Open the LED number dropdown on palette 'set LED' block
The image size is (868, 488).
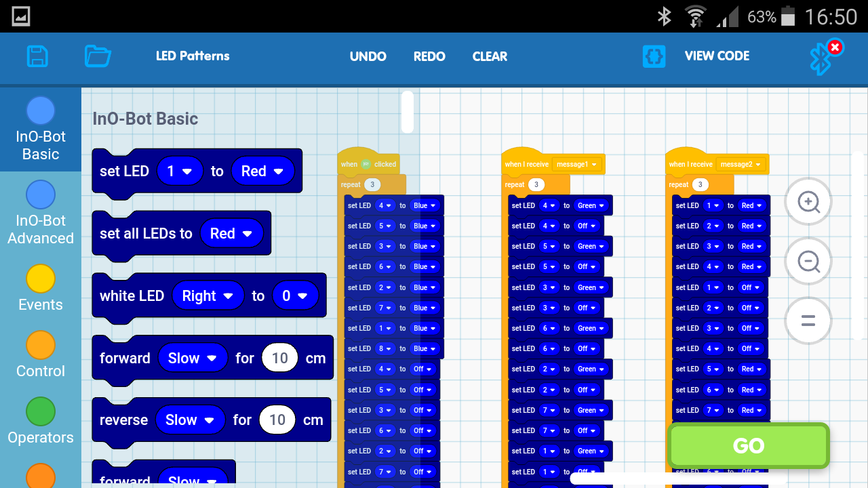point(180,171)
